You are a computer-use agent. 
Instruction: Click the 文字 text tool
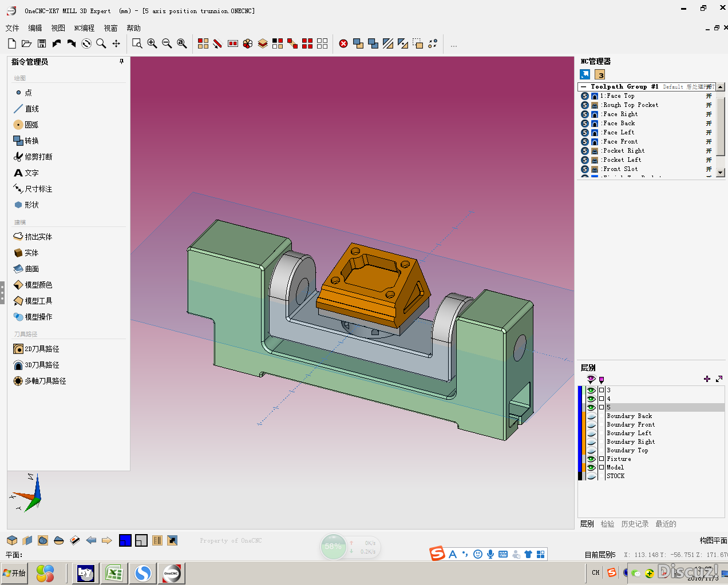pos(26,173)
